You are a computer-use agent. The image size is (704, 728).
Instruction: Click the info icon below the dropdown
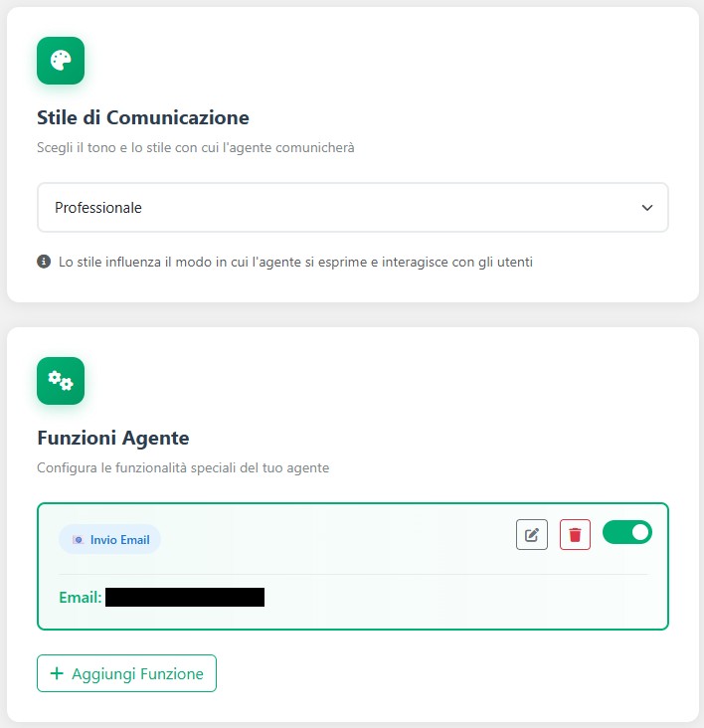pos(44,263)
